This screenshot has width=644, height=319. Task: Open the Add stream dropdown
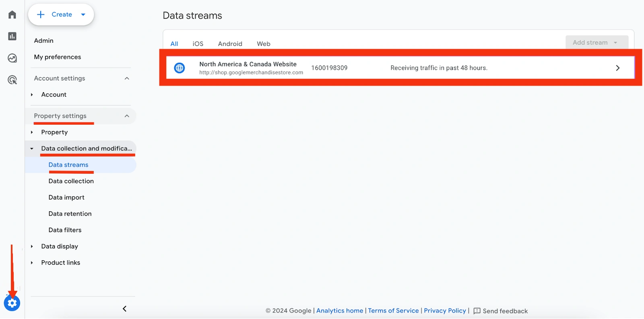[x=597, y=43]
